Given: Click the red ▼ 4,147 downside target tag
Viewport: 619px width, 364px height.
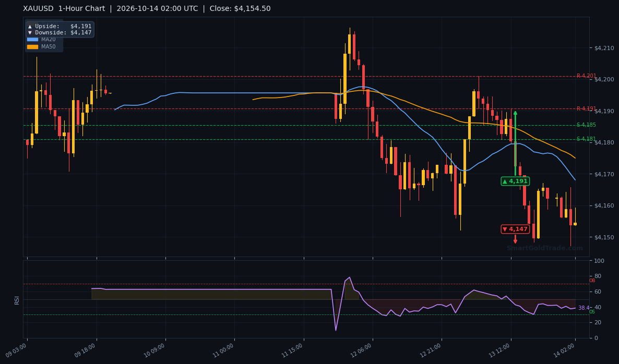Looking at the screenshot, I should (515, 229).
